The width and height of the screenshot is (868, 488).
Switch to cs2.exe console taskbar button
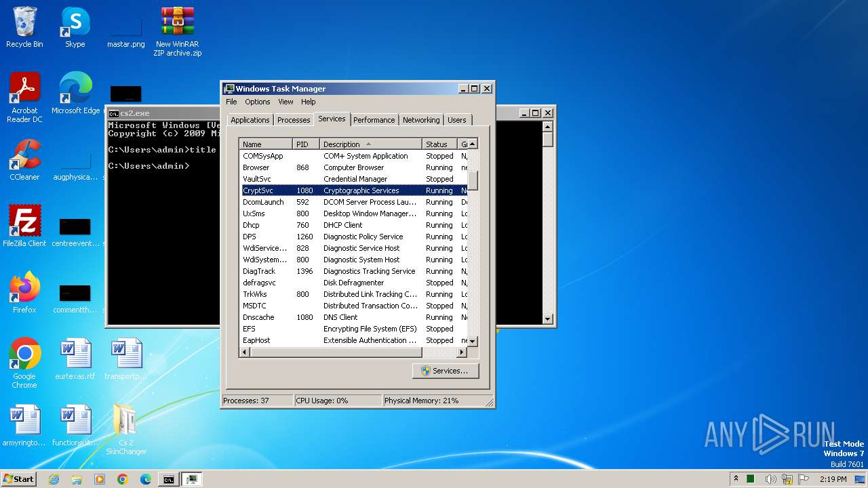[x=169, y=479]
